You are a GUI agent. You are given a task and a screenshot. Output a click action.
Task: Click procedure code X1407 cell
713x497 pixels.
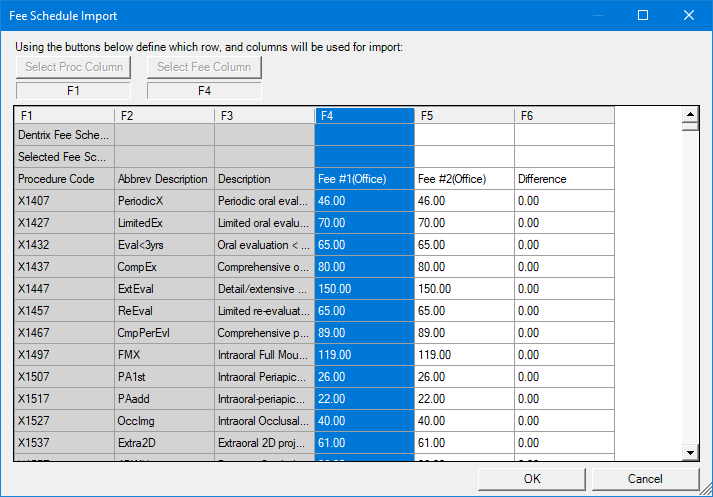64,201
